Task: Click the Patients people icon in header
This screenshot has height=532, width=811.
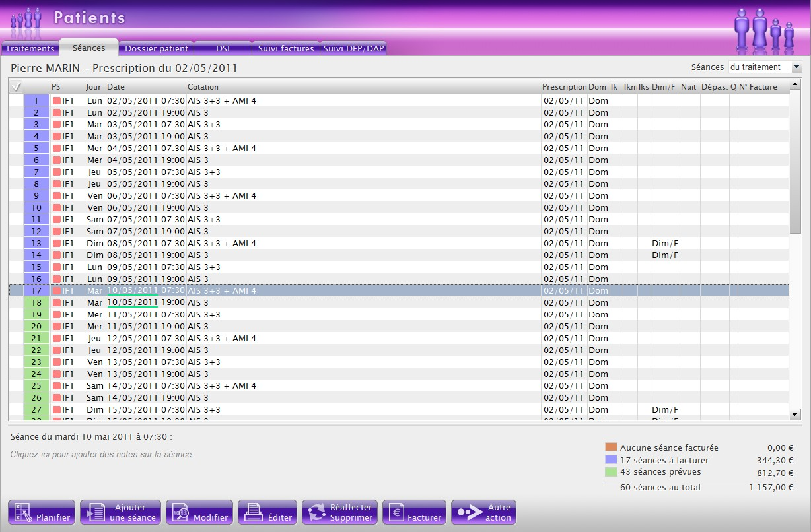Action: click(26, 19)
